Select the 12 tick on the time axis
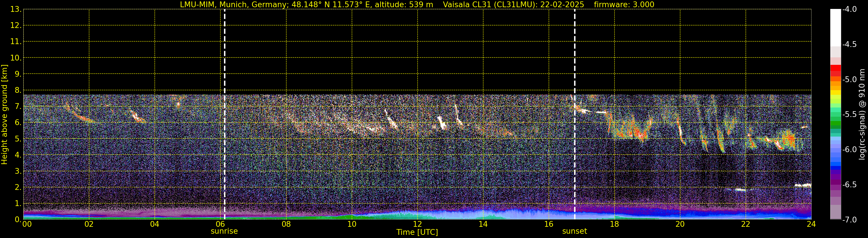This screenshot has width=868, height=238. [x=417, y=224]
